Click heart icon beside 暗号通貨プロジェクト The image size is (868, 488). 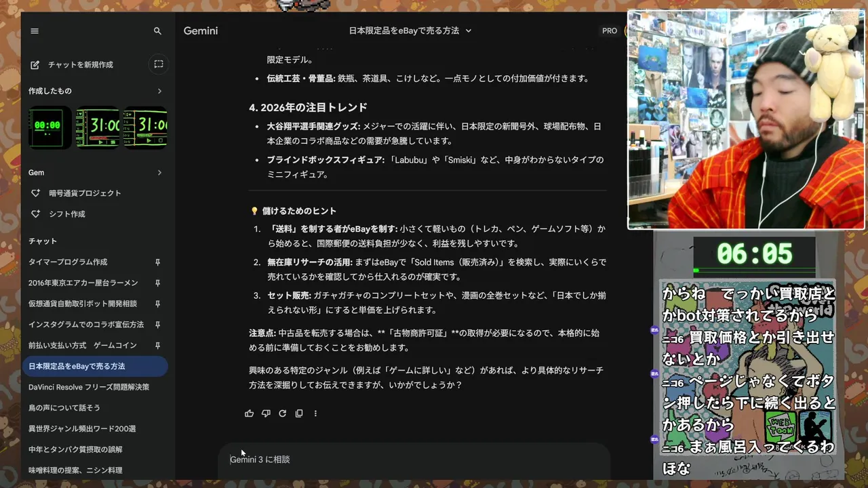(x=35, y=193)
